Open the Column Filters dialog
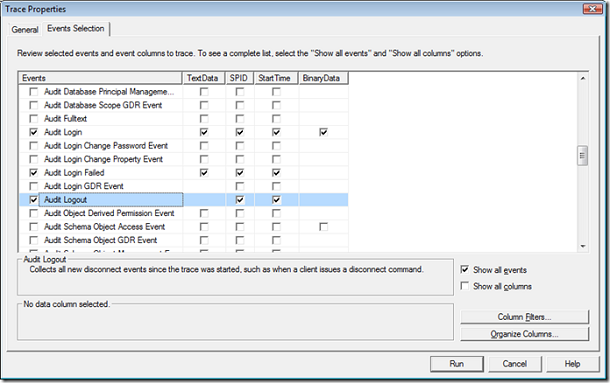The width and height of the screenshot is (610, 383). [524, 317]
